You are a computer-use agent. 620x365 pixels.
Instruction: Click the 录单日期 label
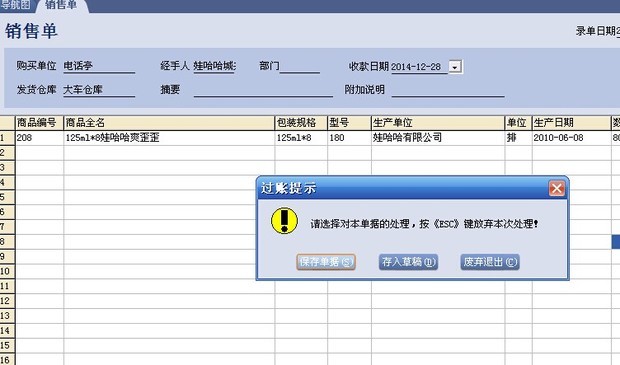point(596,31)
